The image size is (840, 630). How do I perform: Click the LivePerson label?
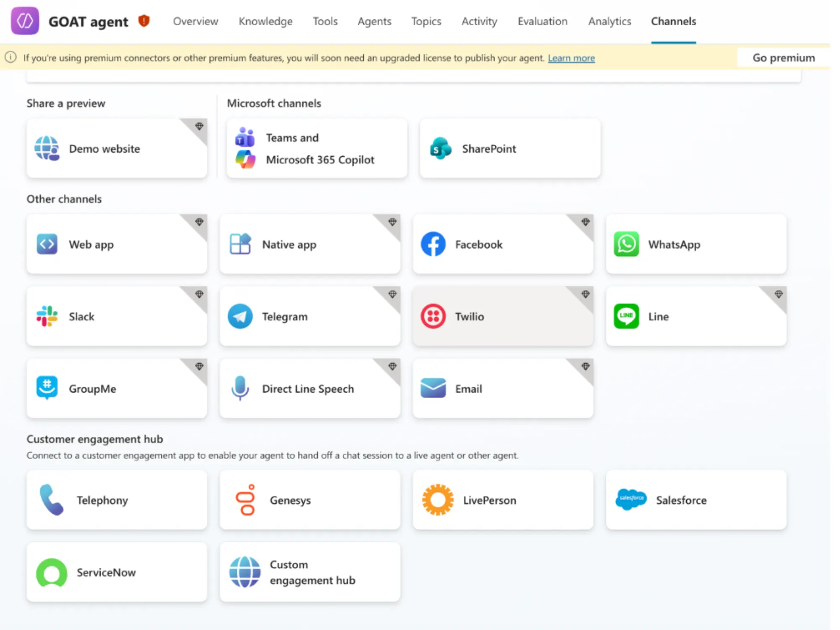[489, 500]
